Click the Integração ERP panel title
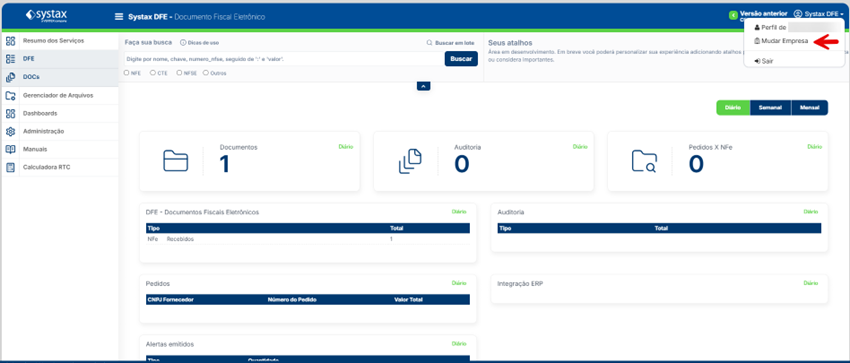 click(520, 283)
